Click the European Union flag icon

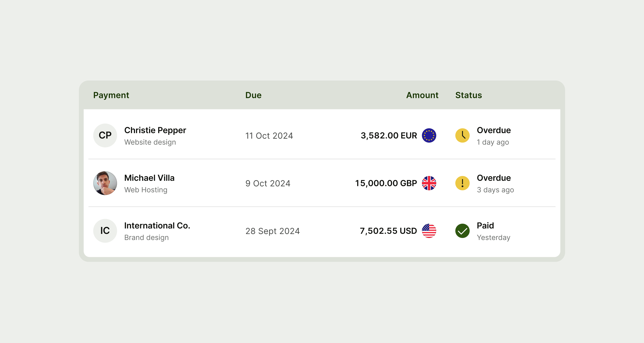point(429,135)
